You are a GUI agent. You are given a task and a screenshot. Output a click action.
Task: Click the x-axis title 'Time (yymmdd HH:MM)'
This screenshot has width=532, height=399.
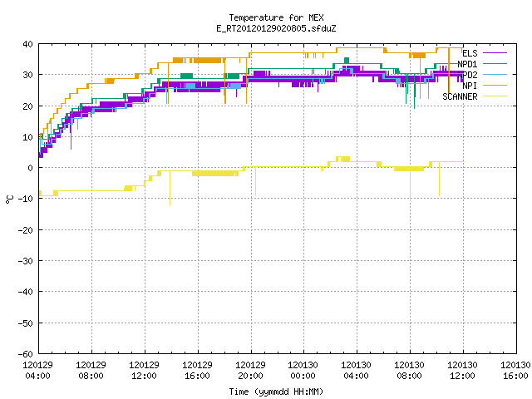pyautogui.click(x=276, y=392)
